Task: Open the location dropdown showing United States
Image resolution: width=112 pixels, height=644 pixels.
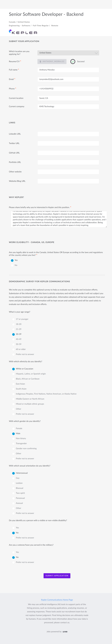Action: pyautogui.click(x=66, y=53)
